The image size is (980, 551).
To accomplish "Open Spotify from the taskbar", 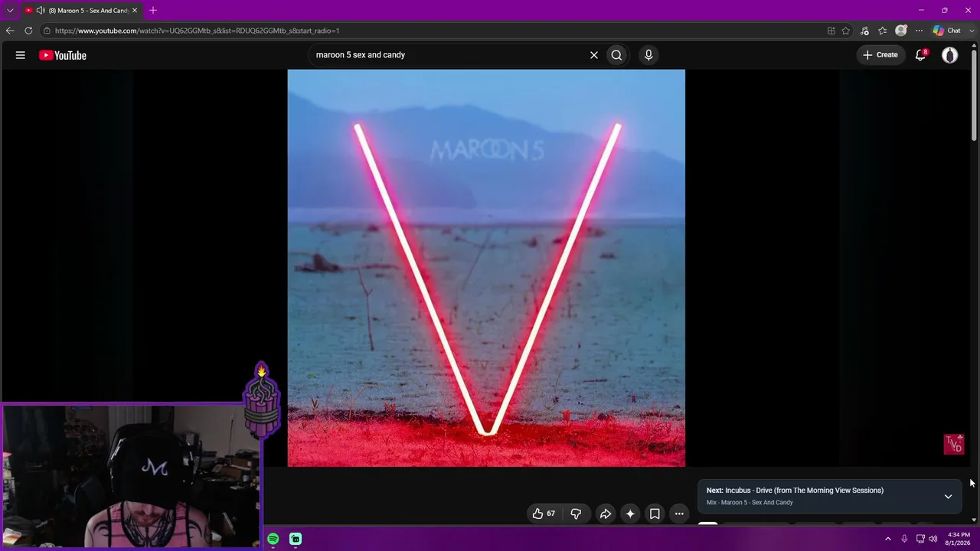I will click(273, 539).
